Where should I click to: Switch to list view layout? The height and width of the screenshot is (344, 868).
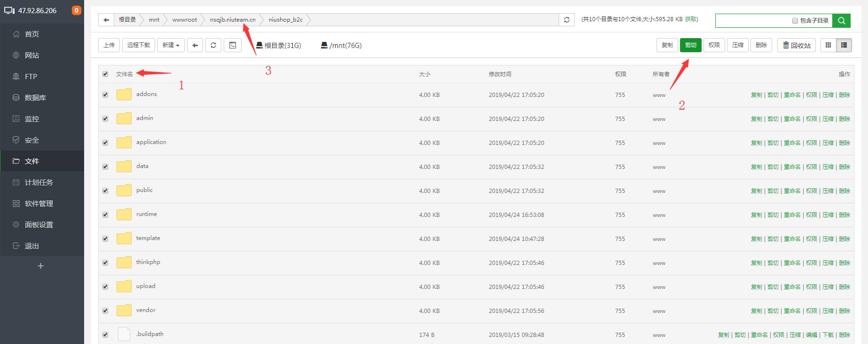pos(844,45)
